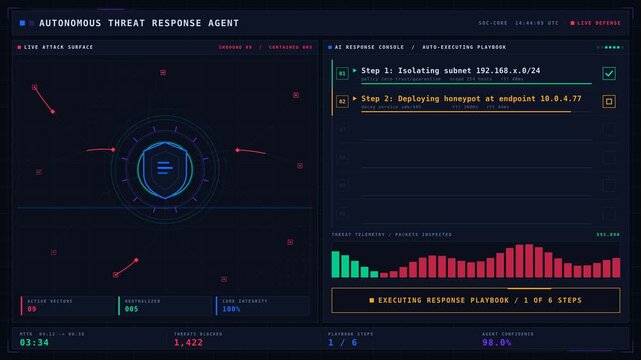Select AUTO-EXECUTING PLAYBOOK header label
Image resolution: width=641 pixels, height=360 pixels.
(464, 47)
